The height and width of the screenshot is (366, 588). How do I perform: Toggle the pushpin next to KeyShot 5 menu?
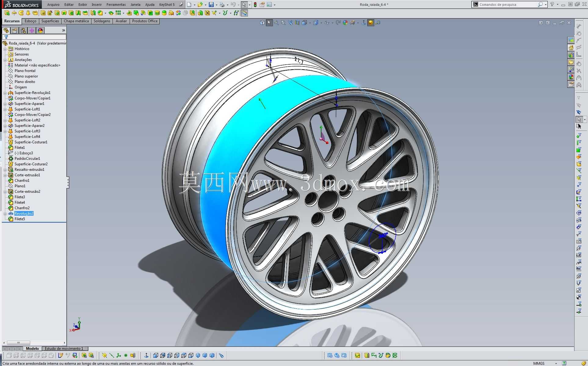click(x=181, y=5)
